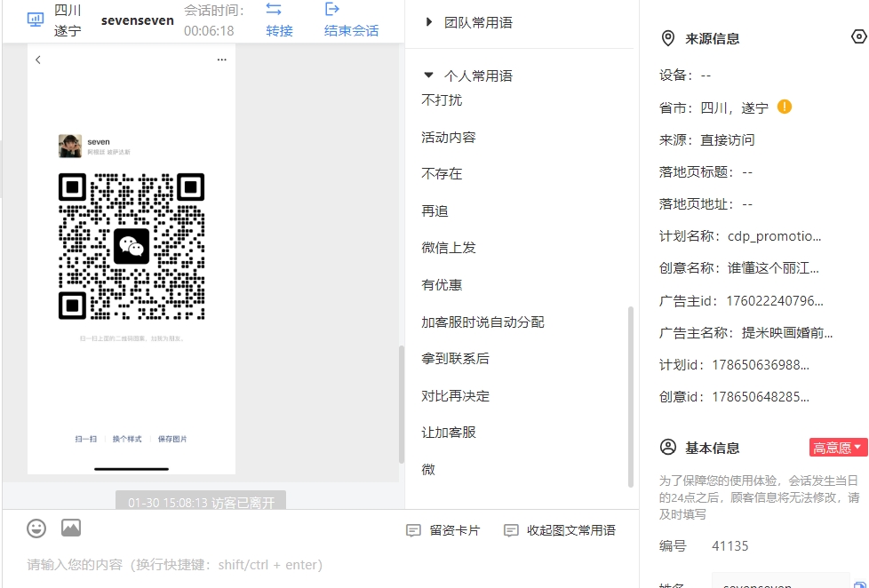Screen dimensions: 869x588
Task: Click seven's avatar photo in the QR image
Action: click(x=70, y=146)
